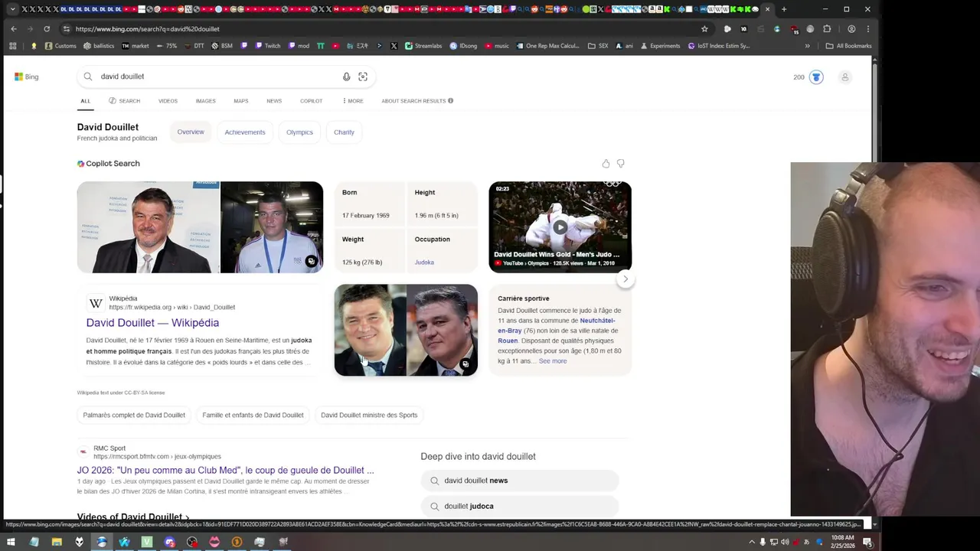This screenshot has width=980, height=551.
Task: Reload the page with the refresh icon
Action: point(47,29)
